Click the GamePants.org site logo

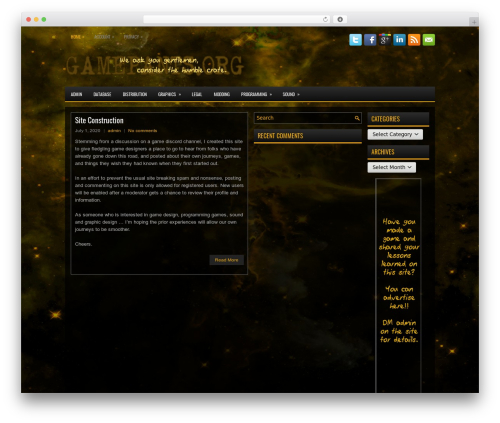click(x=155, y=65)
